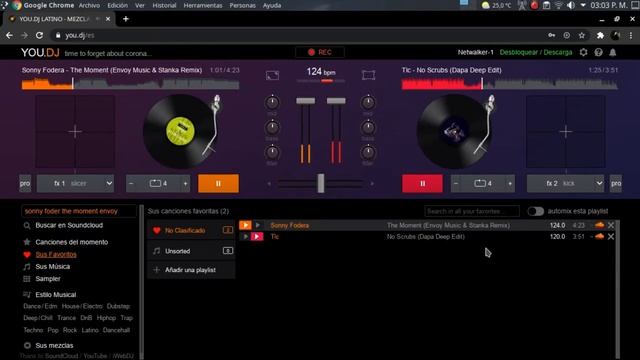Click the right deck pro button
This screenshot has height=360, width=640.
pyautogui.click(x=616, y=183)
